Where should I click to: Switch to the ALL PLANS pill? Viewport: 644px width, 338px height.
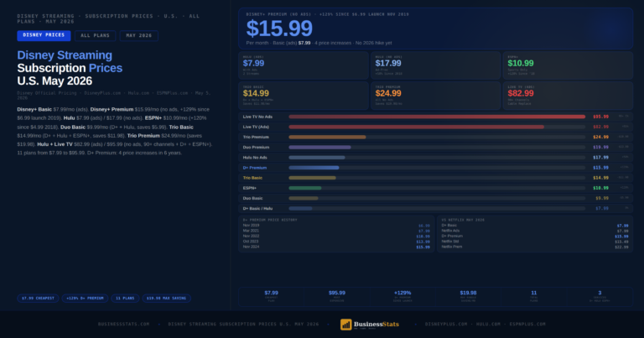96,36
